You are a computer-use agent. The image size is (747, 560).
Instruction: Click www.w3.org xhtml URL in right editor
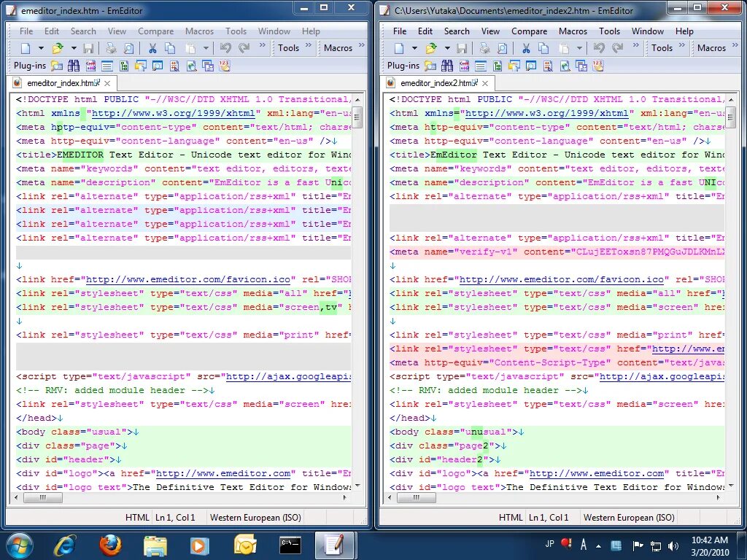546,113
